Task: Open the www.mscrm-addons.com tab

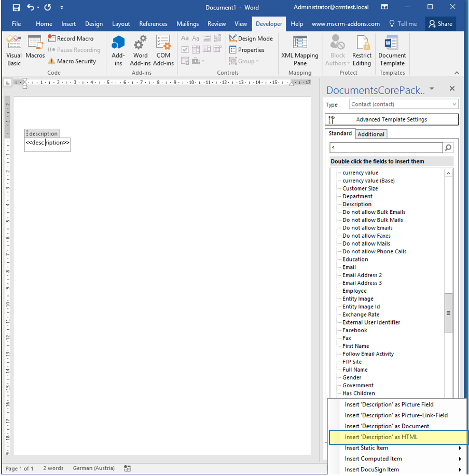Action: point(346,24)
